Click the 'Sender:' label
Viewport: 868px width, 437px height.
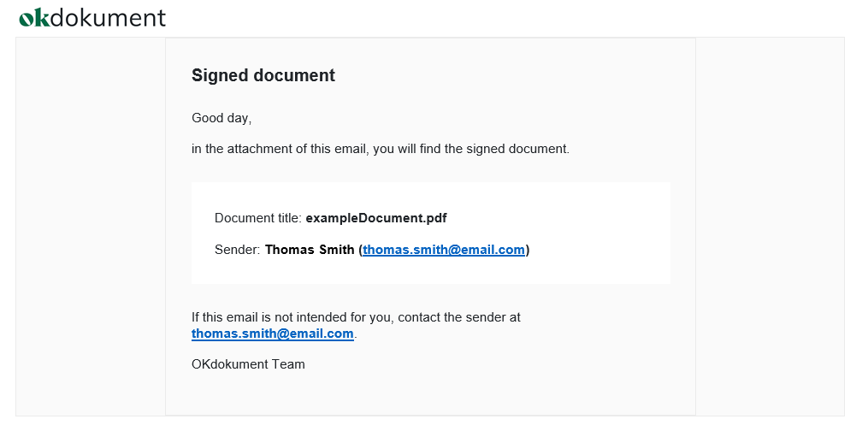pyautogui.click(x=238, y=250)
